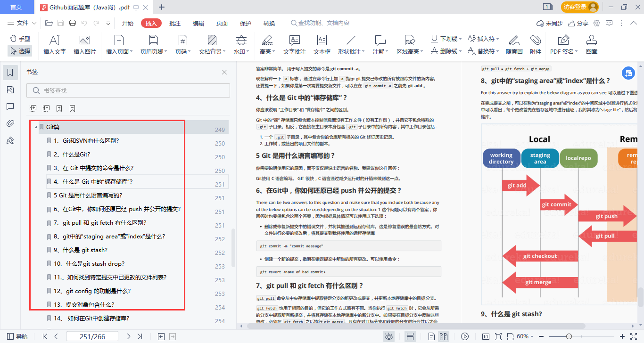
Task: Choose the Freehand Draw (随意画) tool
Action: (x=514, y=45)
